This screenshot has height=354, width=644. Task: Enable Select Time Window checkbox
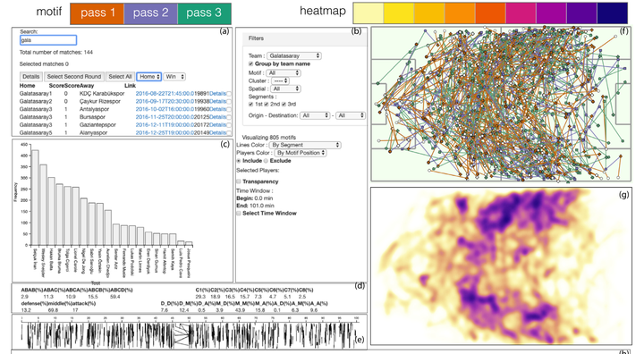239,213
